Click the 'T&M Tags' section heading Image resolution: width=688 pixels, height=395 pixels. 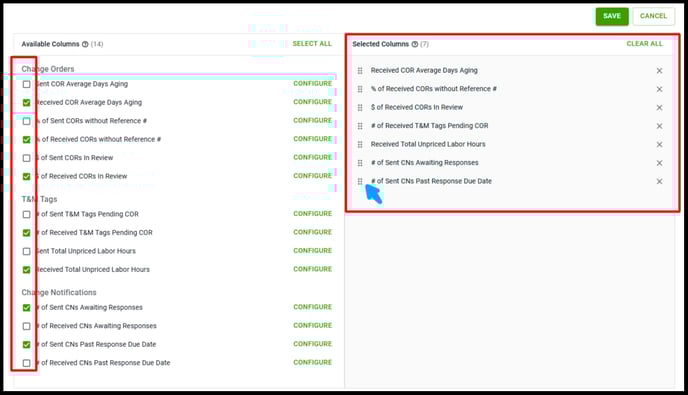point(39,199)
